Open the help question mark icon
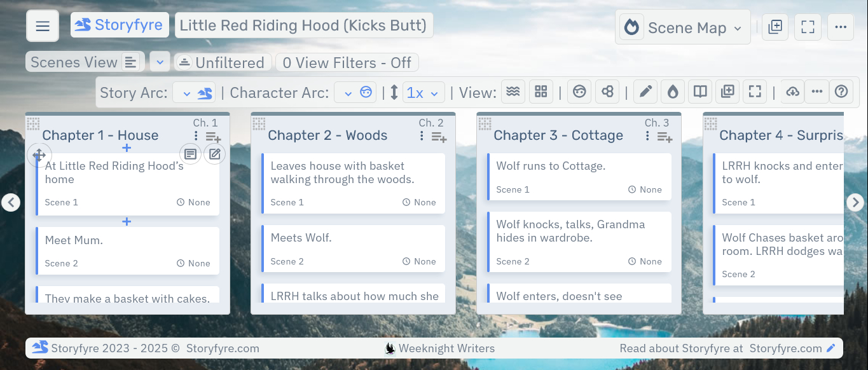Viewport: 868px width, 370px height. (x=841, y=92)
